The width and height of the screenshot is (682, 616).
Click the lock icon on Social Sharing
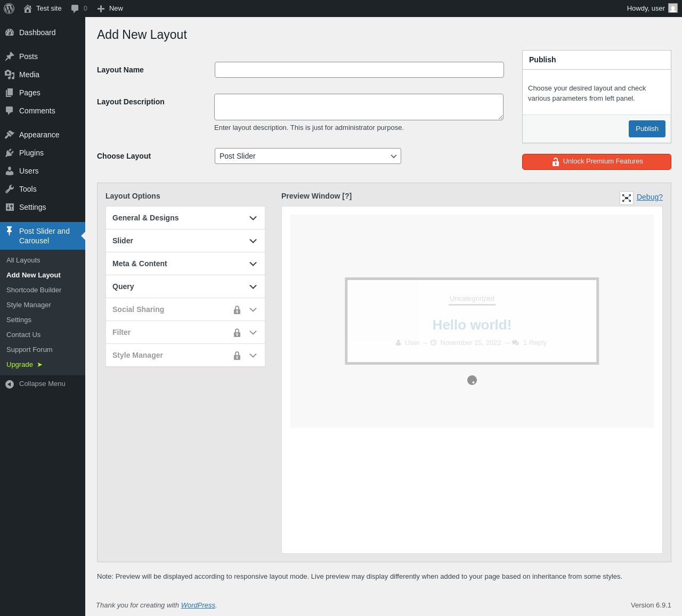pos(237,310)
